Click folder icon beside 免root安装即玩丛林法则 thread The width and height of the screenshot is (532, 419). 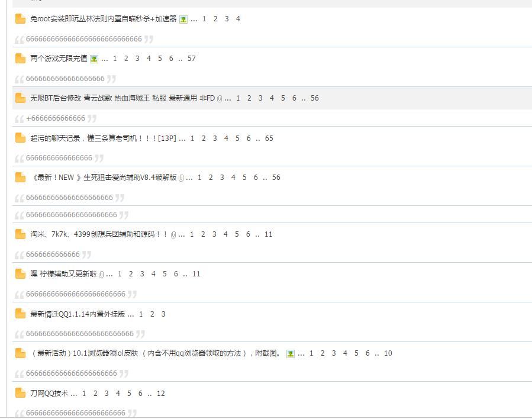[20, 19]
